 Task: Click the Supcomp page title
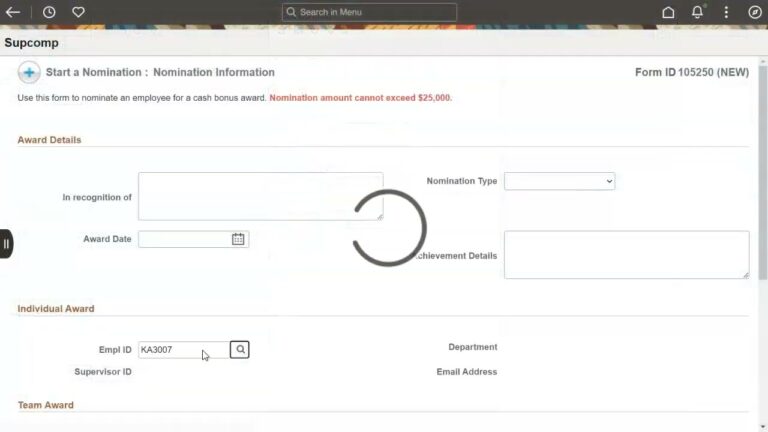click(31, 43)
